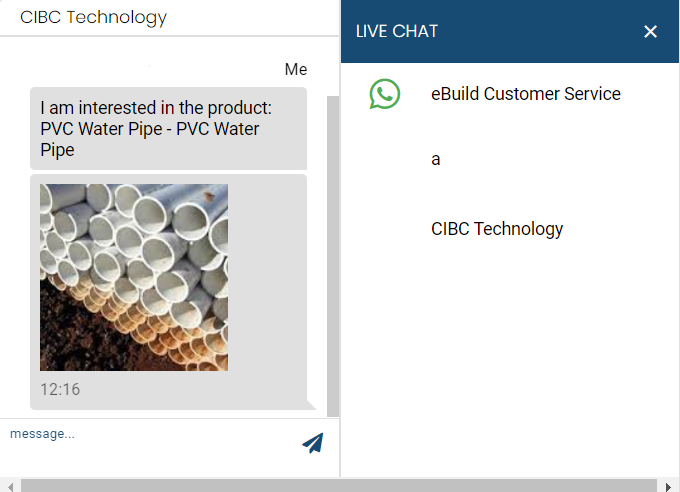680x492 pixels.
Task: Type in the message input field
Action: tap(150, 435)
